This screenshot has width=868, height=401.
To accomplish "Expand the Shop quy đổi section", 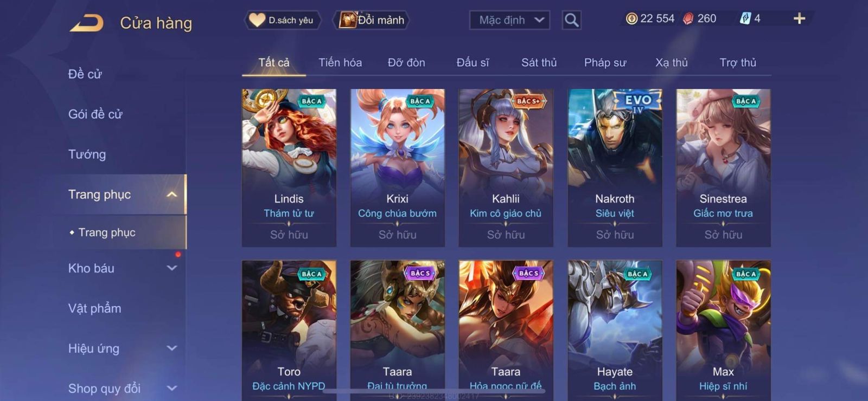I will click(x=172, y=389).
